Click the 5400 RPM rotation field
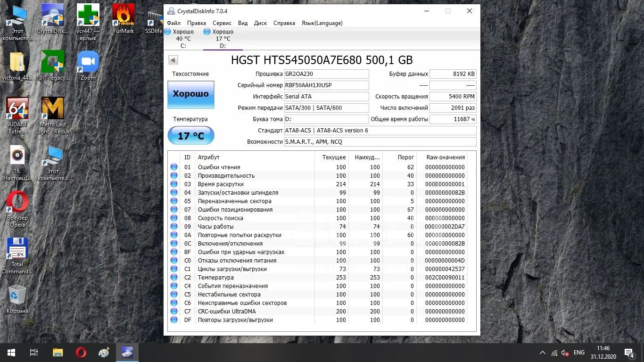This screenshot has height=362, width=644. tap(453, 97)
